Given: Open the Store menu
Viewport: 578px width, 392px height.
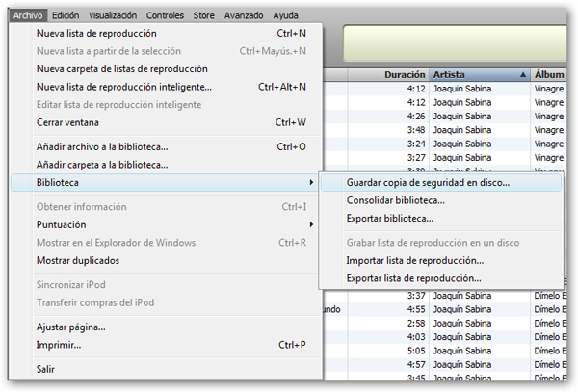Looking at the screenshot, I should point(204,15).
